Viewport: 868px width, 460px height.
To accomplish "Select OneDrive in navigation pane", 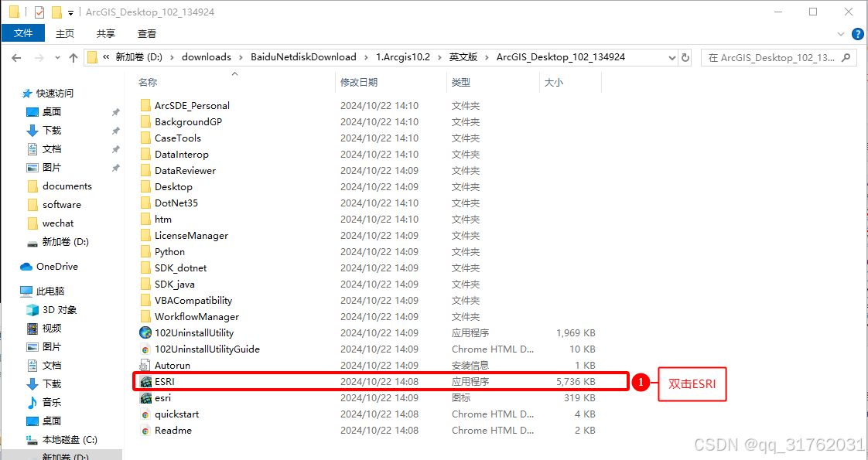I will tap(57, 267).
